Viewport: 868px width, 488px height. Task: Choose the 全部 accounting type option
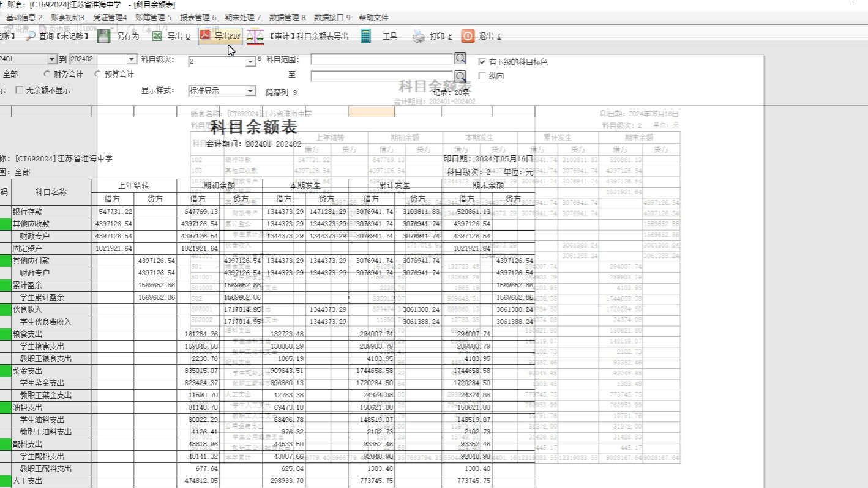click(10, 74)
